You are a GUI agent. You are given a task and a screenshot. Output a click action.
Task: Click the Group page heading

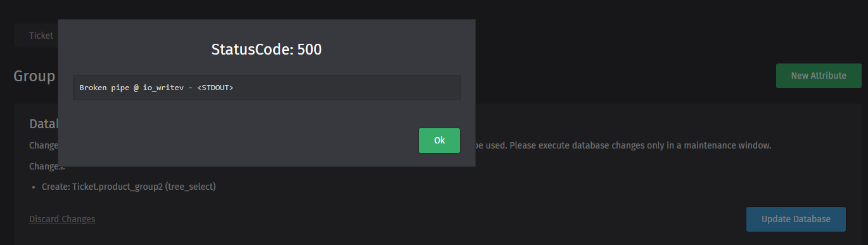point(34,76)
